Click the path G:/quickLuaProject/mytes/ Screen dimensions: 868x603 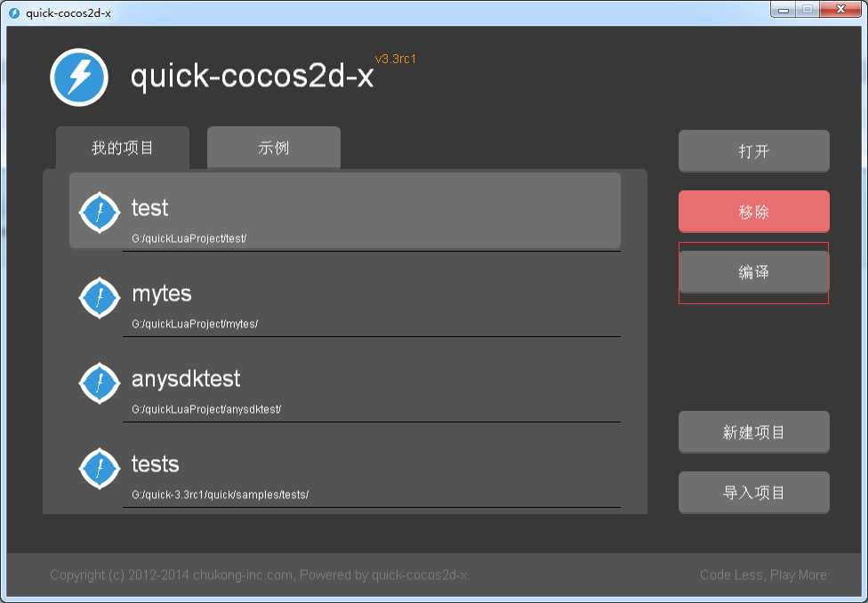(x=195, y=324)
